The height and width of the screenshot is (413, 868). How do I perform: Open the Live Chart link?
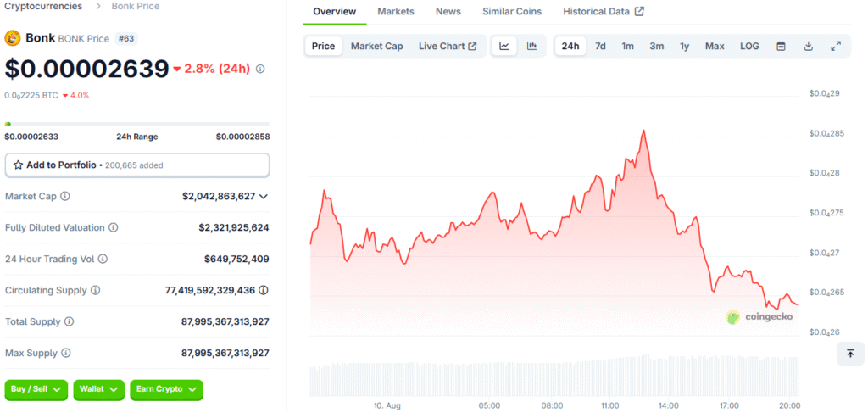tap(448, 47)
